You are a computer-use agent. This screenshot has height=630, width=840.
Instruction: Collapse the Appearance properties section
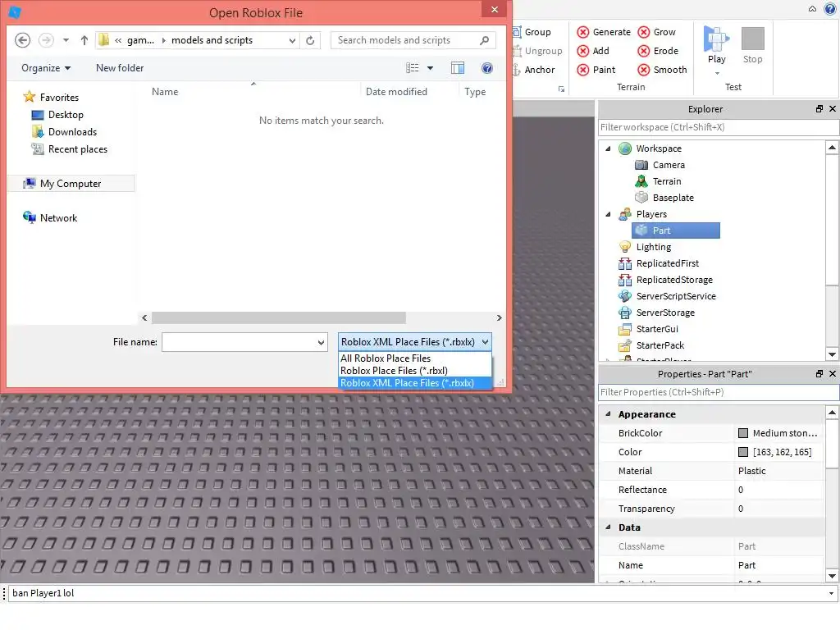click(608, 414)
